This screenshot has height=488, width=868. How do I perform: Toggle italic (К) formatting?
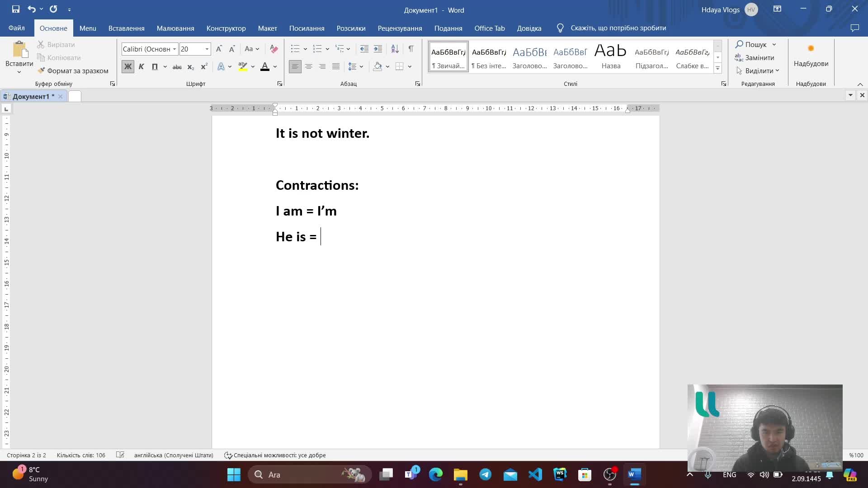coord(141,67)
